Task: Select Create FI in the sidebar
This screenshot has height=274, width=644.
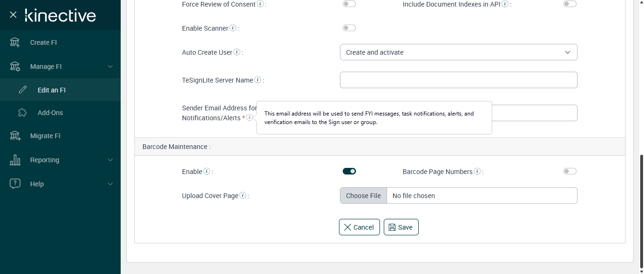Action: point(43,42)
